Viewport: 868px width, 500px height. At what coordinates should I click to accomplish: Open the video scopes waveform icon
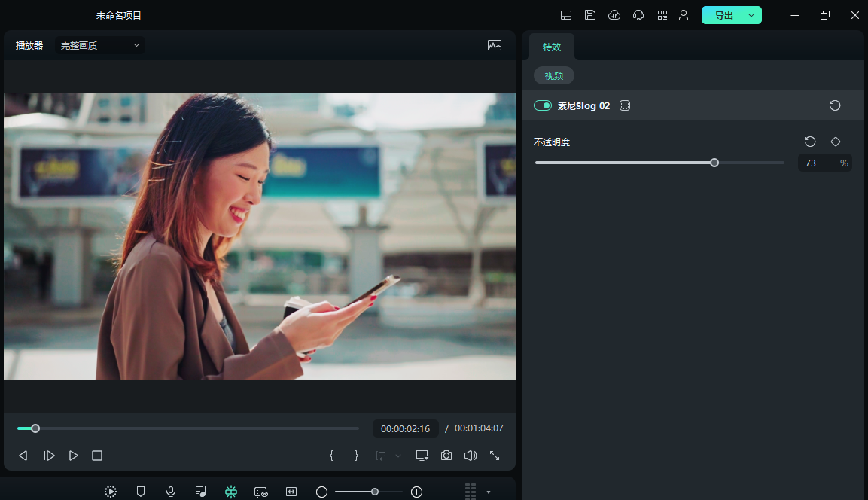(x=495, y=45)
